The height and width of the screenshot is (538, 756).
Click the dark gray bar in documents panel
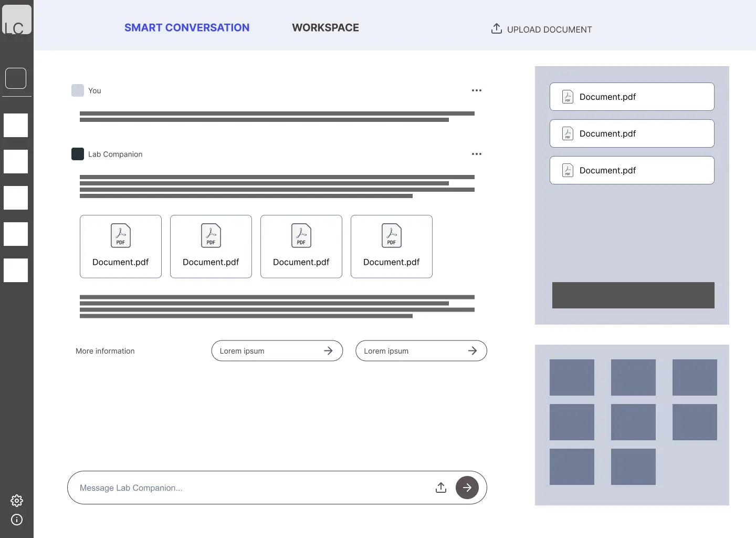point(633,295)
